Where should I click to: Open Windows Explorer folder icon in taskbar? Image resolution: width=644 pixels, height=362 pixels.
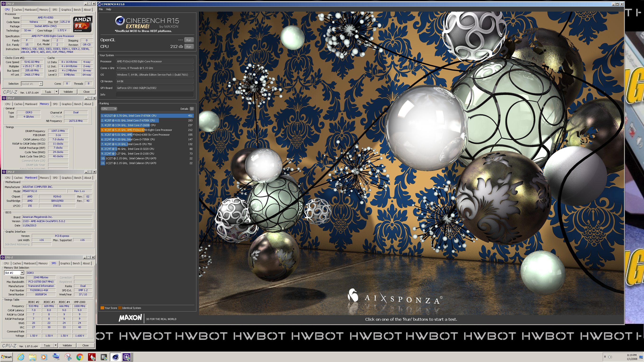[32, 357]
